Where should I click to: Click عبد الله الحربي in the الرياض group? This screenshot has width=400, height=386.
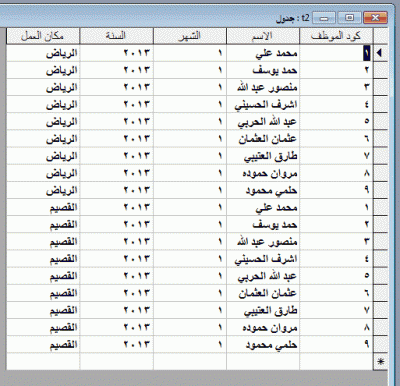click(x=263, y=122)
